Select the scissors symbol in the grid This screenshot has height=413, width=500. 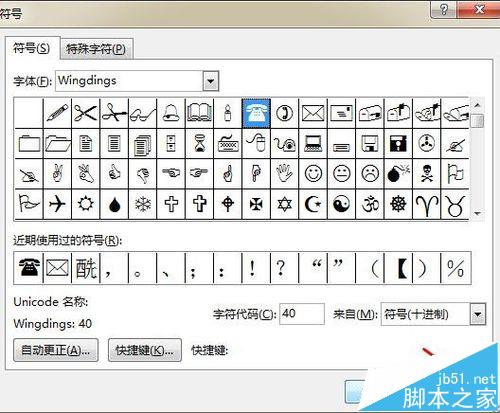(86, 113)
